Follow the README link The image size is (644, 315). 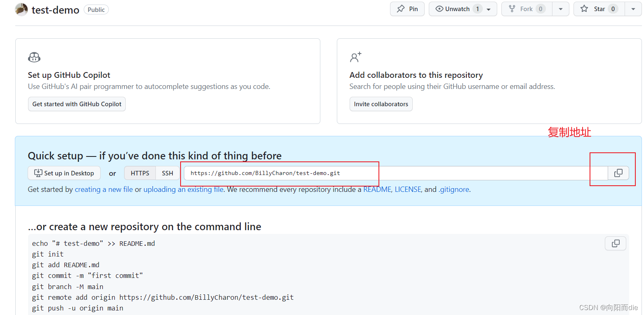coord(377,189)
